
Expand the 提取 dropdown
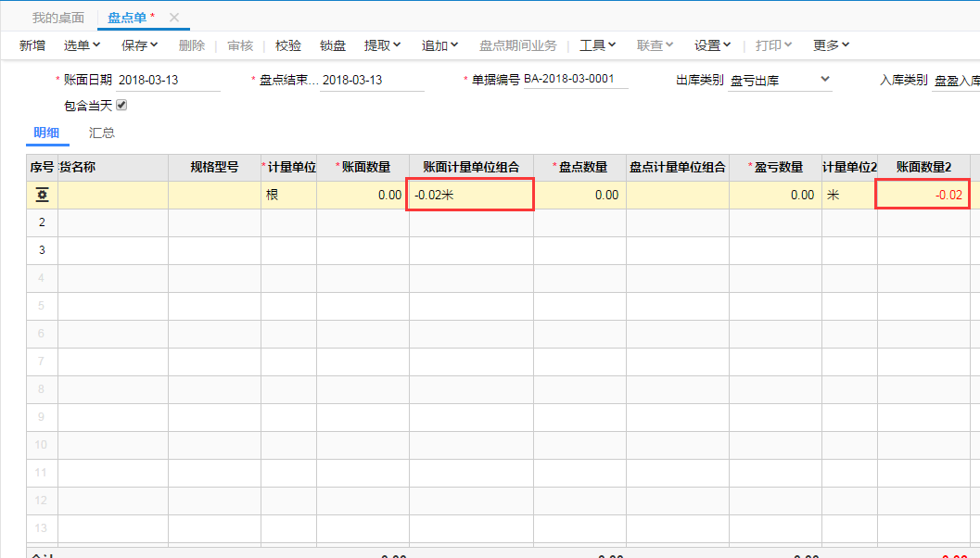click(x=383, y=45)
